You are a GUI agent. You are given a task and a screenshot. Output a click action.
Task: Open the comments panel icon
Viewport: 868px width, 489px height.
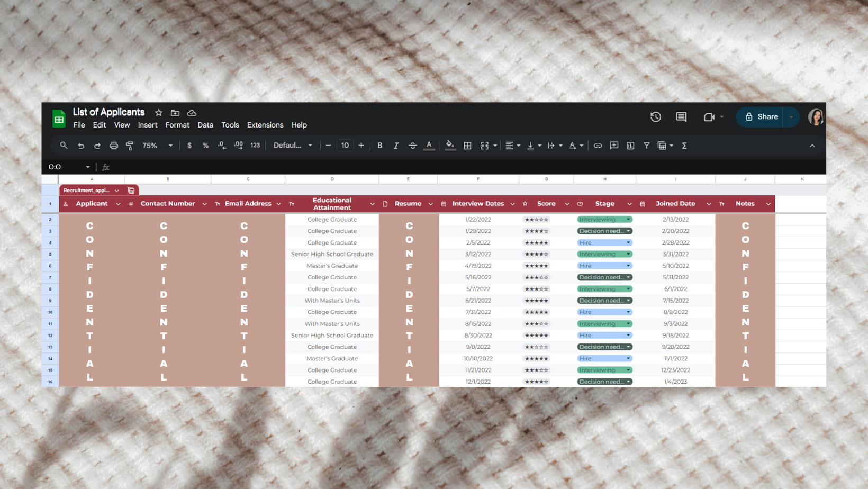[681, 117]
